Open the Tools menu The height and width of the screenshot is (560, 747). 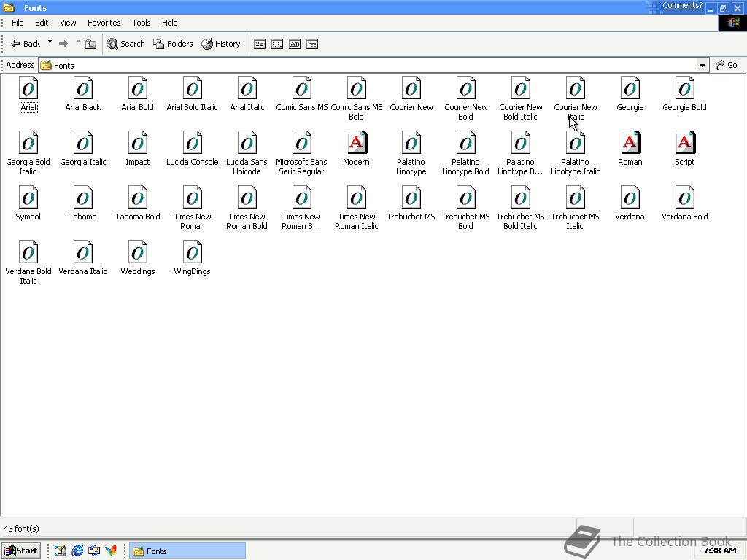point(142,23)
